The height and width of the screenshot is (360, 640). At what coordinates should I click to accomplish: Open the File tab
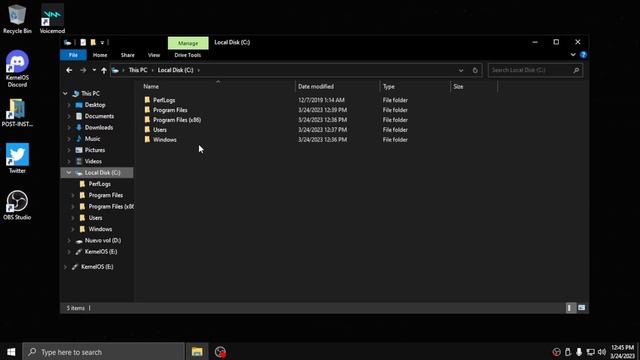[73, 55]
